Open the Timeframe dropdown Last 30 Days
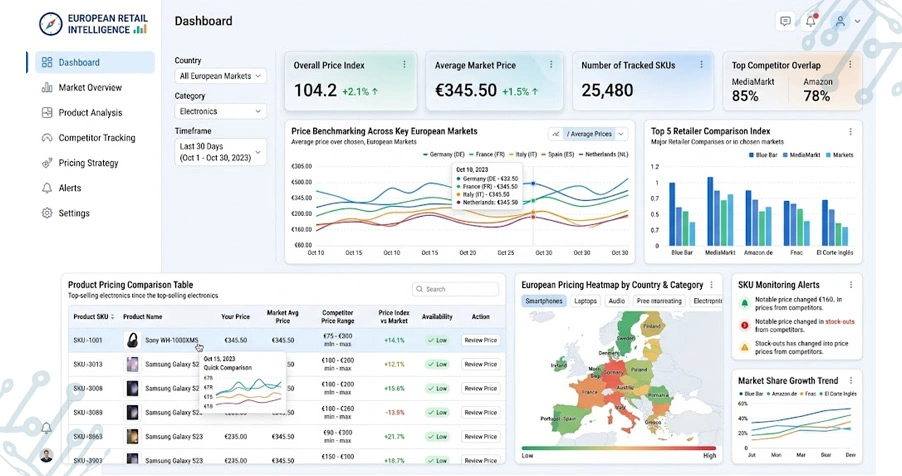This screenshot has width=902, height=476. click(x=220, y=152)
